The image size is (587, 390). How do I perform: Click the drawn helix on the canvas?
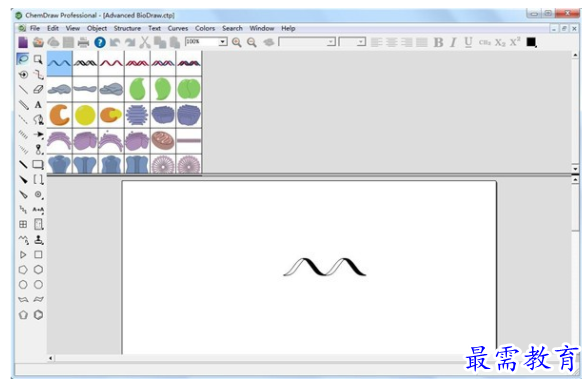click(325, 266)
